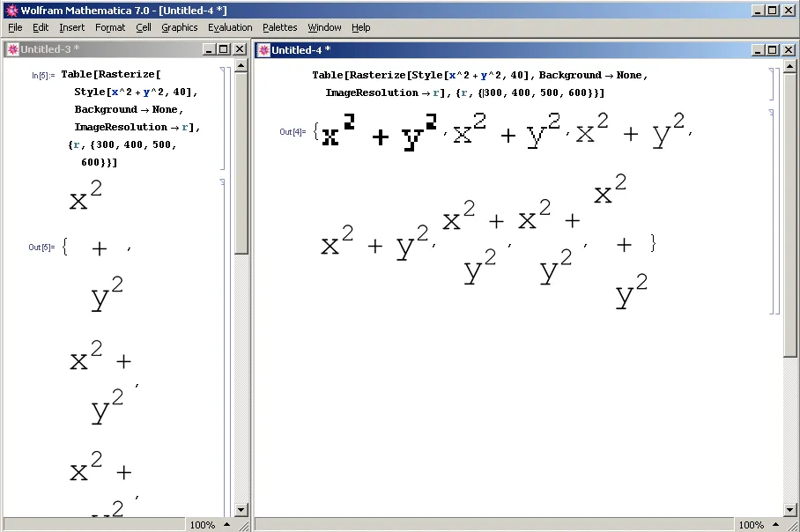Screen dimensions: 800x532
Task: Click scroll-down arrow in Untitled-4
Action: 789,510
